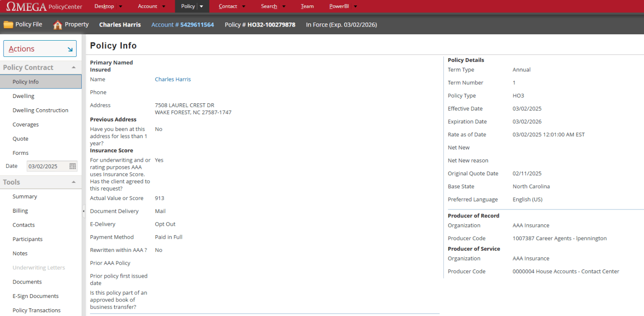Open the Coverages page

(x=26, y=125)
